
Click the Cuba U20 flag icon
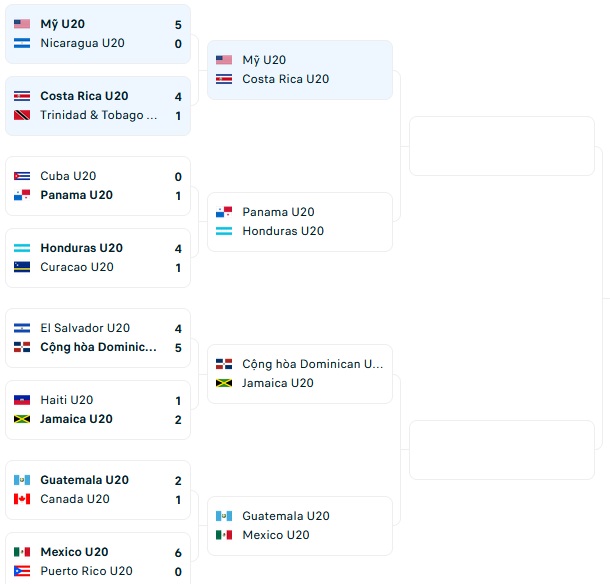(x=22, y=176)
